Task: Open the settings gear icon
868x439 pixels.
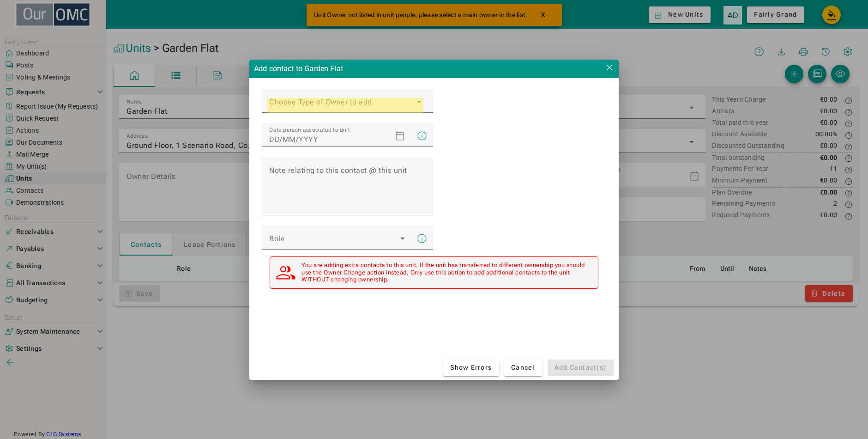Action: click(x=848, y=52)
